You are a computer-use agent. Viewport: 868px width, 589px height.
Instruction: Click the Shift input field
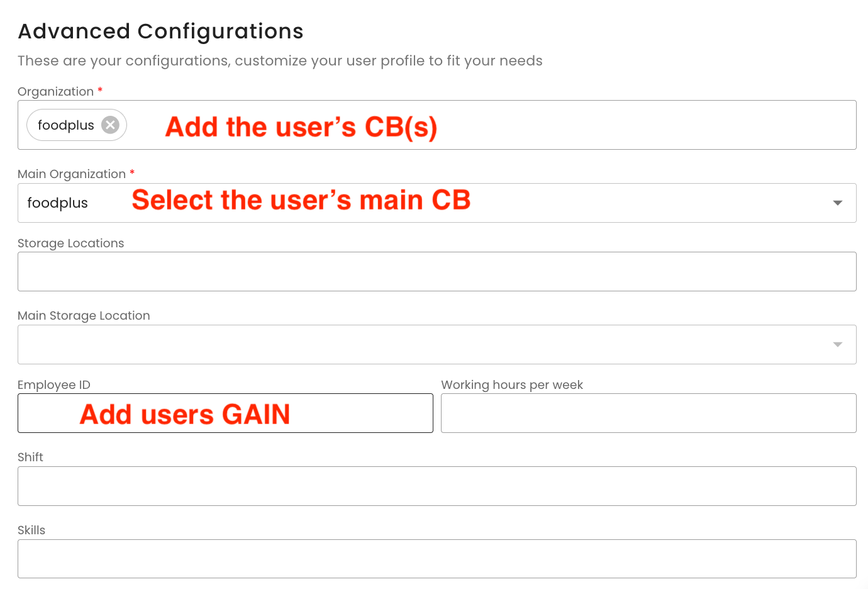(x=437, y=486)
